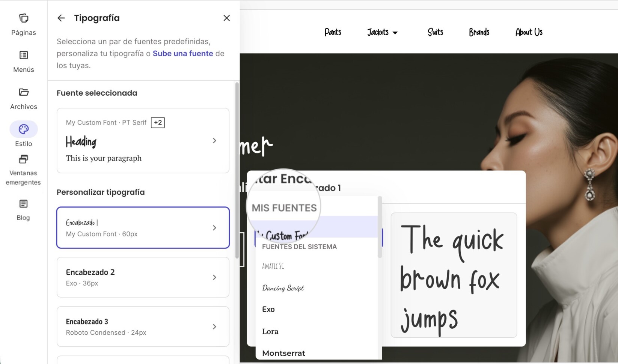Open the Archivos folder icon

pos(24,92)
